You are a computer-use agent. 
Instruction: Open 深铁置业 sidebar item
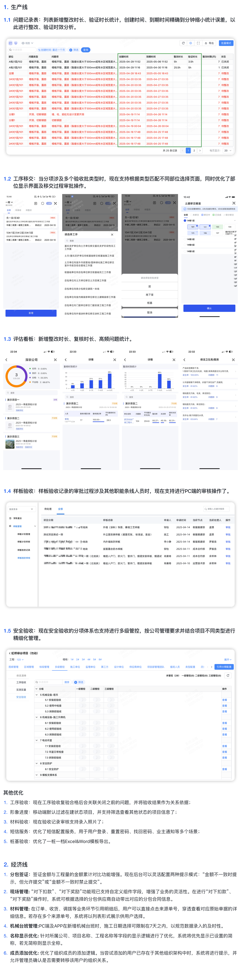tap(17, 518)
